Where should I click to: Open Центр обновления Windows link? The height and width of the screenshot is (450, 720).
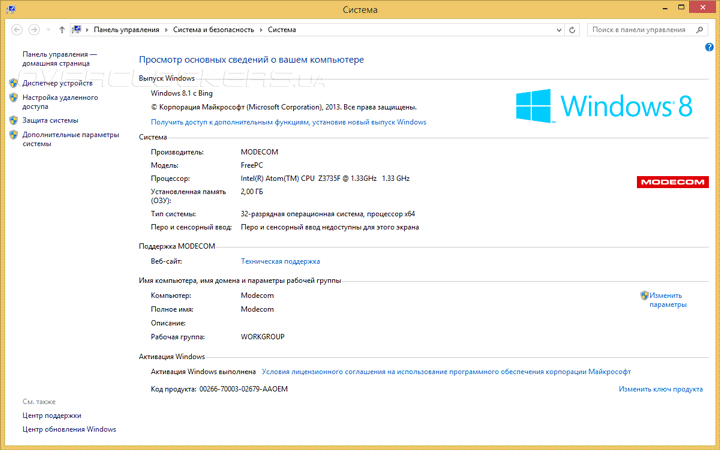click(x=69, y=429)
